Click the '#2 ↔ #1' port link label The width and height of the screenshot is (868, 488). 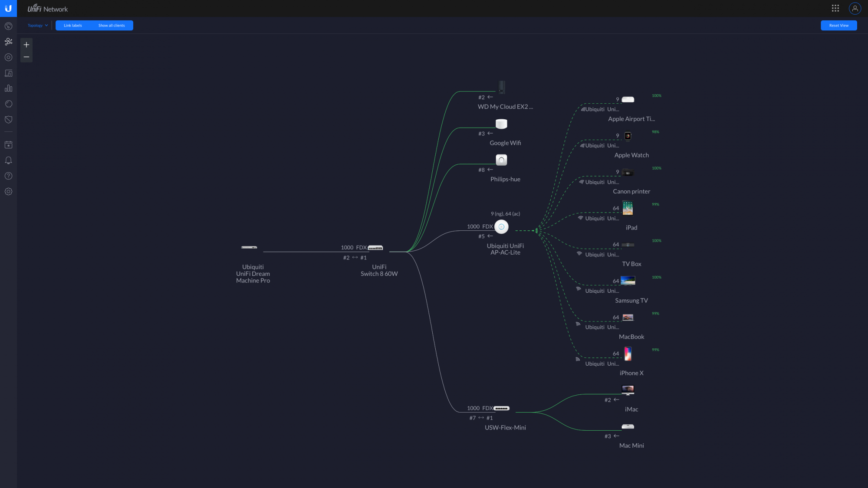355,258
